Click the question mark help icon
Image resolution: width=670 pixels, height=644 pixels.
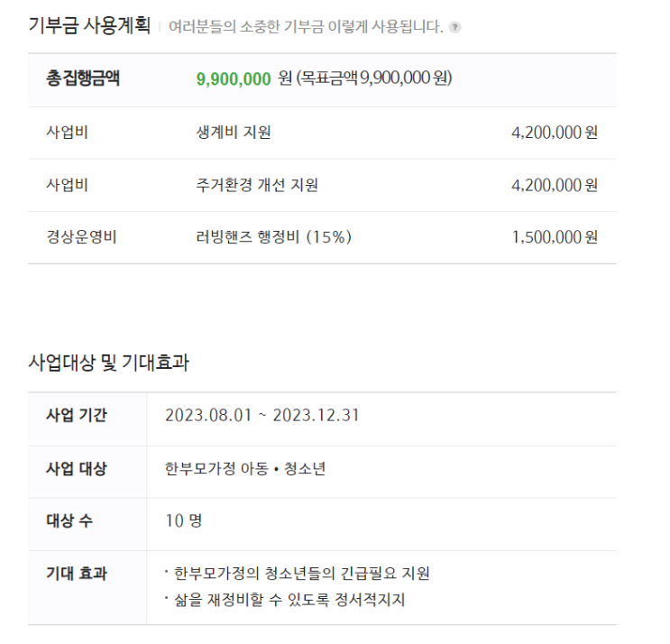pyautogui.click(x=454, y=27)
